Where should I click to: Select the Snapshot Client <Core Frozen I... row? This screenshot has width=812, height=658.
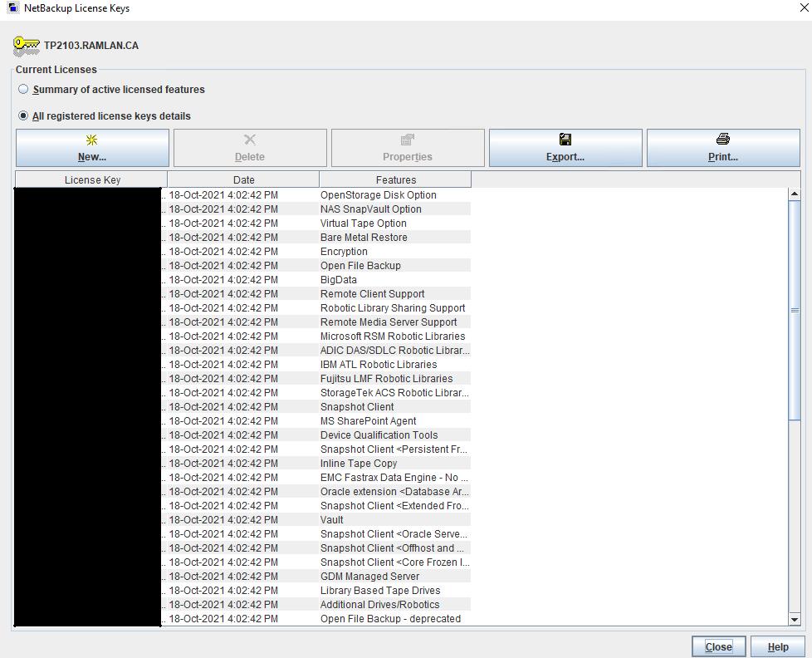pos(243,562)
